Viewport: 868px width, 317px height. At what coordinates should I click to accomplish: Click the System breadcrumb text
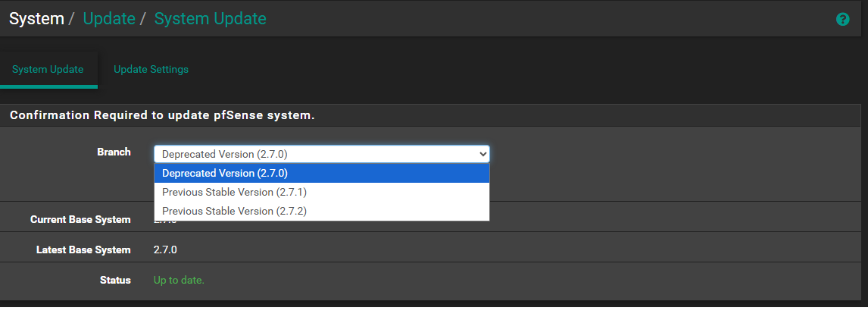coord(36,18)
